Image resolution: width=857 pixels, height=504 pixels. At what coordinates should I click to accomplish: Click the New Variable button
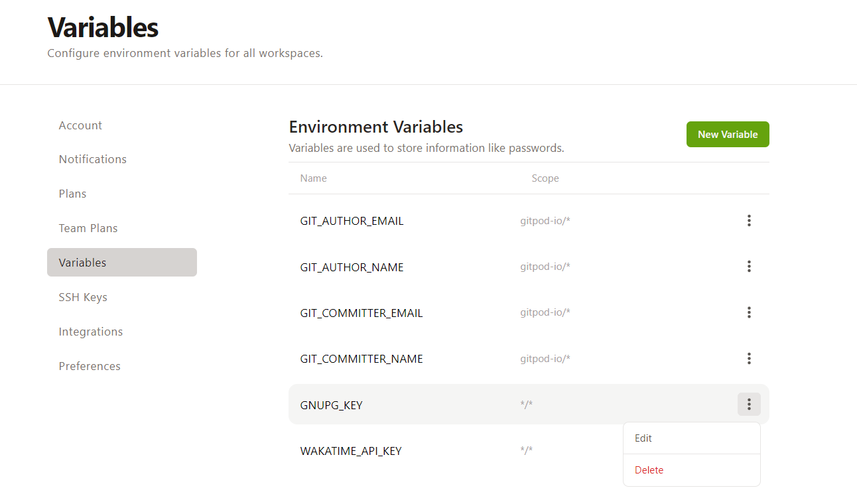[x=728, y=134]
